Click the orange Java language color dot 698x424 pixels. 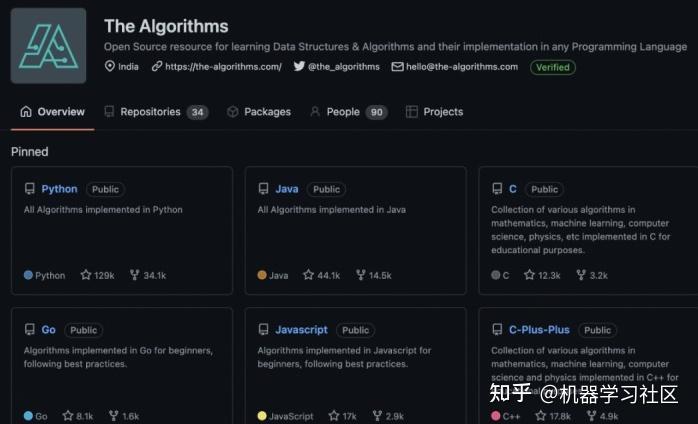coord(262,275)
